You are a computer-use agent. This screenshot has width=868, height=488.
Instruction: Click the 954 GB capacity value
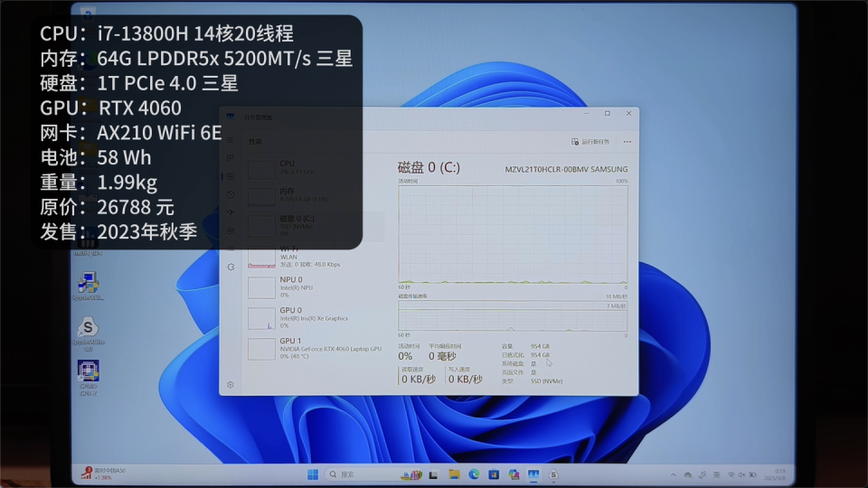pyautogui.click(x=540, y=346)
